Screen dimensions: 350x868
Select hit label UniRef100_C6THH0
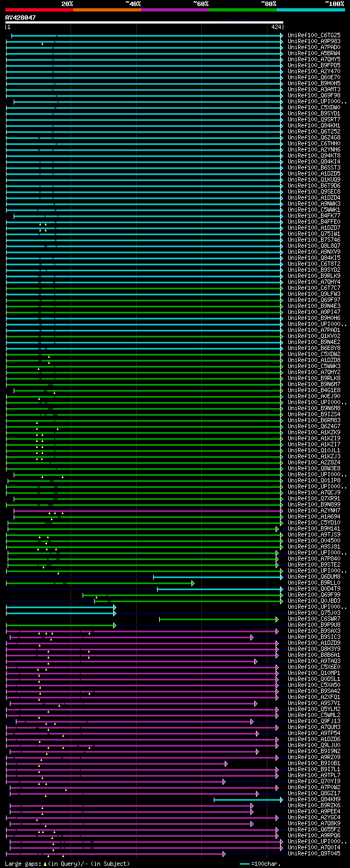tap(314, 143)
